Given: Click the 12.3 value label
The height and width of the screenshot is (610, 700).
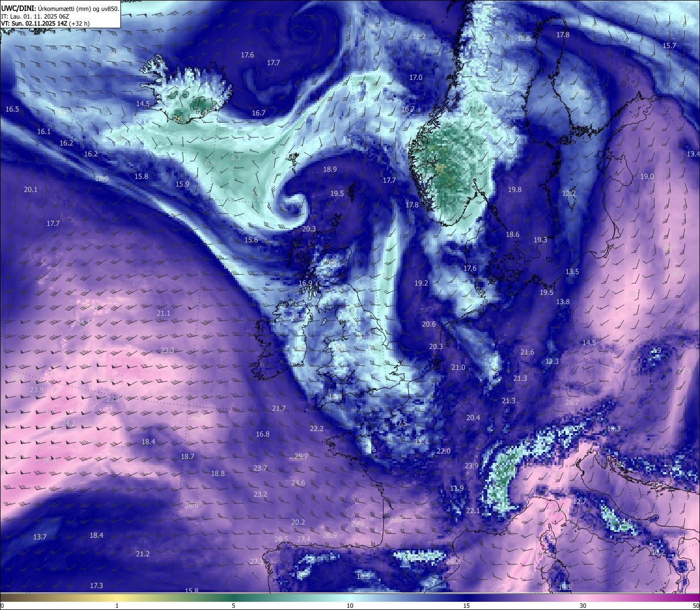Looking at the screenshot, I should [x=552, y=362].
